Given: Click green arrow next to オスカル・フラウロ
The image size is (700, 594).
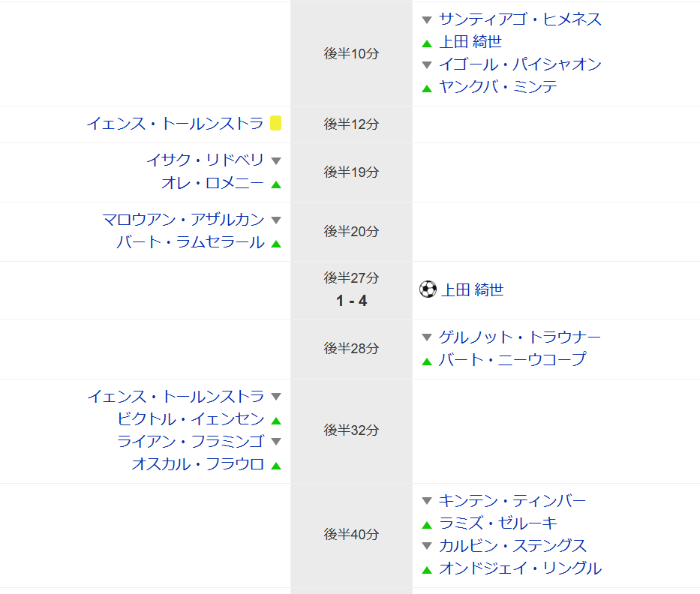Looking at the screenshot, I should [276, 466].
